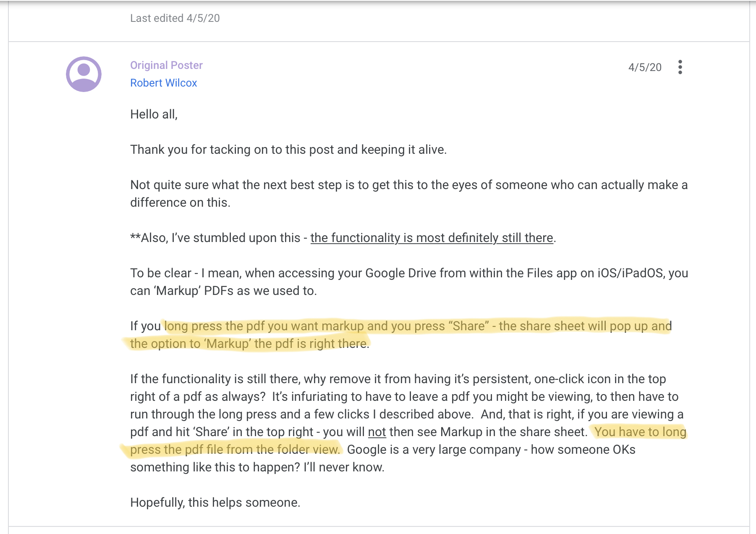The height and width of the screenshot is (534, 756).
Task: Click highlighted 'long press the pdf you want markup' text
Action: 264,326
